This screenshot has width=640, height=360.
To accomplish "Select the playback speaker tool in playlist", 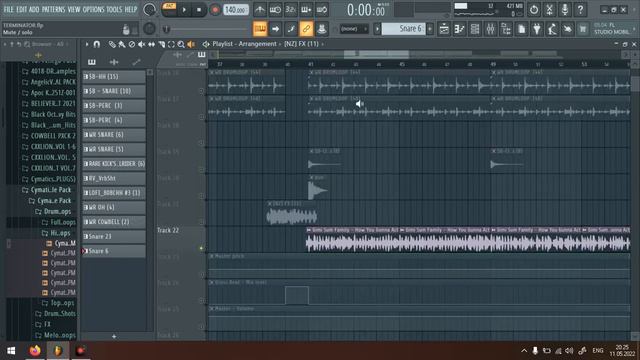I will coord(191,44).
